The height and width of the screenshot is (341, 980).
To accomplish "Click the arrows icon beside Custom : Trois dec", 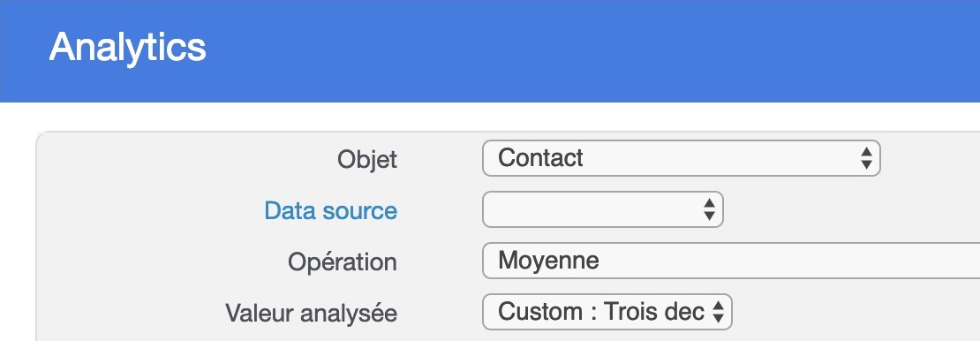I will 718,312.
